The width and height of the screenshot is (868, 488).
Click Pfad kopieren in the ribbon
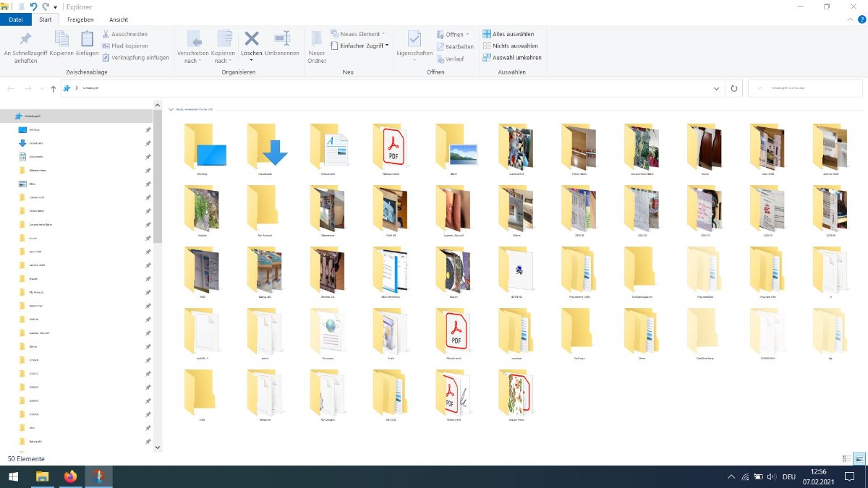(x=125, y=46)
